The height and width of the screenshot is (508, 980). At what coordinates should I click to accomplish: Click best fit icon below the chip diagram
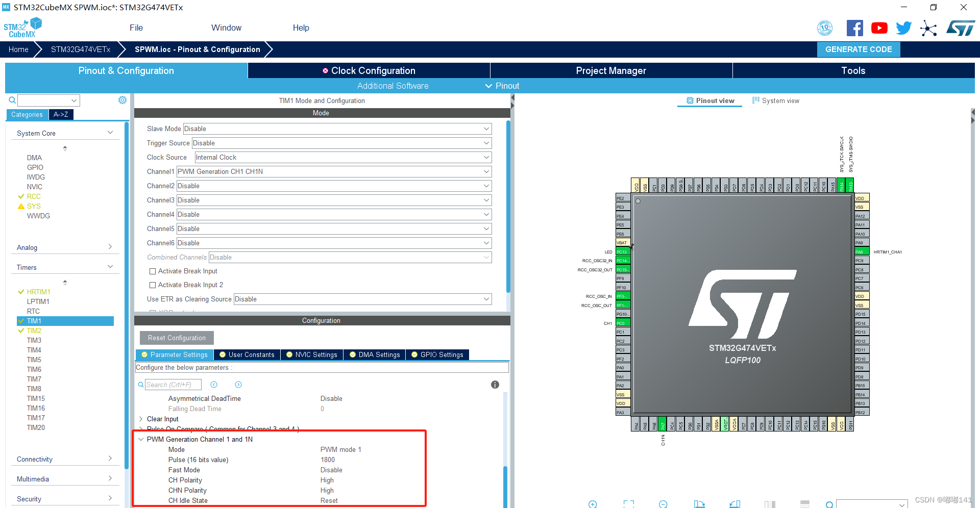tap(629, 504)
